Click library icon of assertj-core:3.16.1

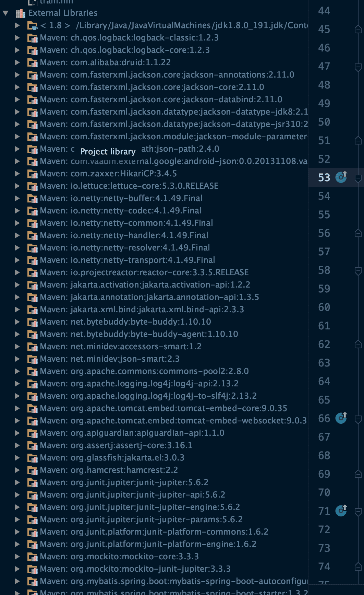32,445
